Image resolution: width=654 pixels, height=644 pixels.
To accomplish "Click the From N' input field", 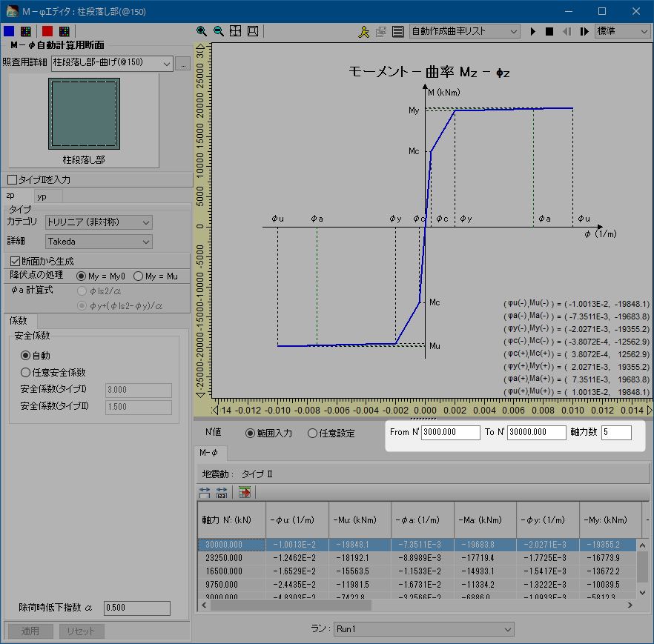I will [450, 433].
